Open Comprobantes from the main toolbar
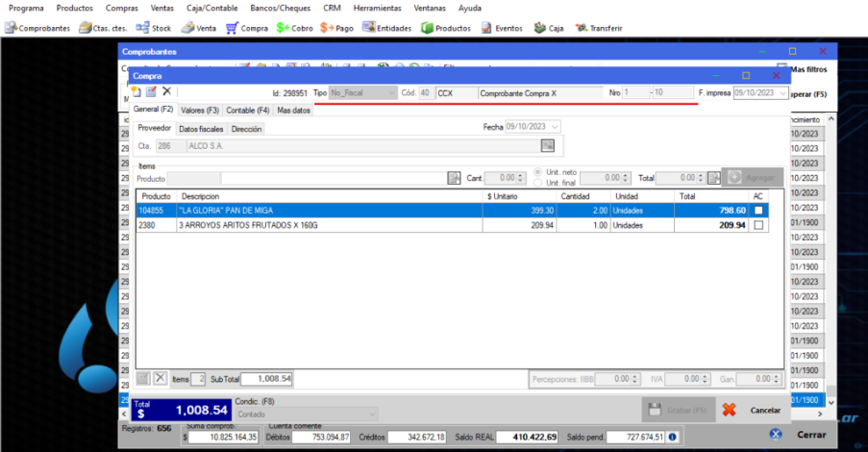 click(38, 28)
